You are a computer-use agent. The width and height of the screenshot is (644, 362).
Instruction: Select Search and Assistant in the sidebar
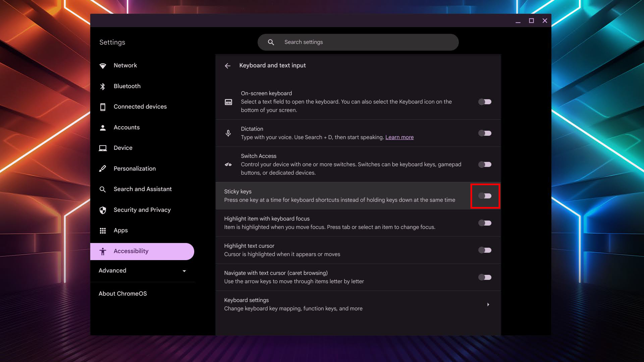click(143, 189)
